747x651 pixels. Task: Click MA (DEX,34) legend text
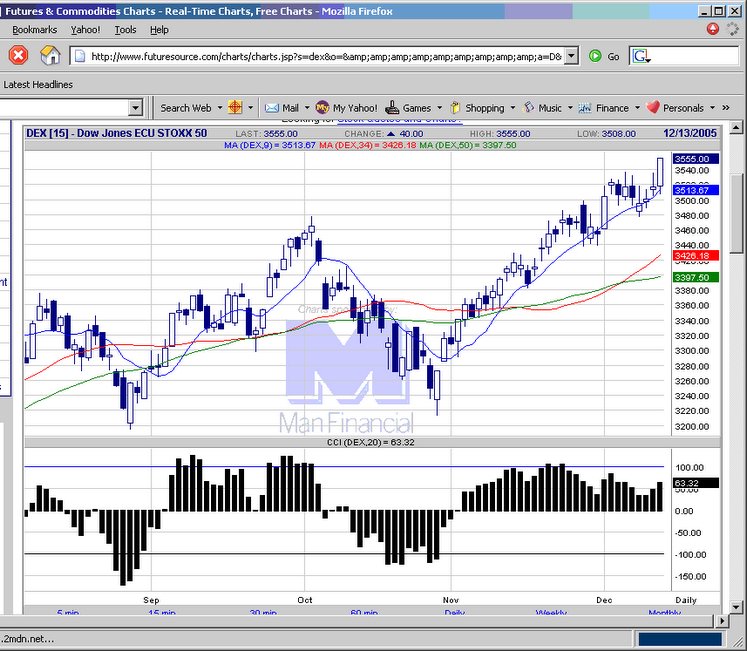point(367,145)
